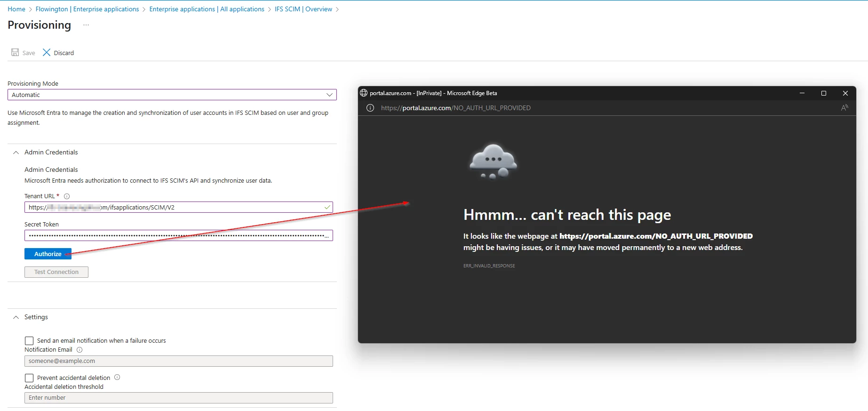Click the globe icon in Edge title bar

(364, 93)
